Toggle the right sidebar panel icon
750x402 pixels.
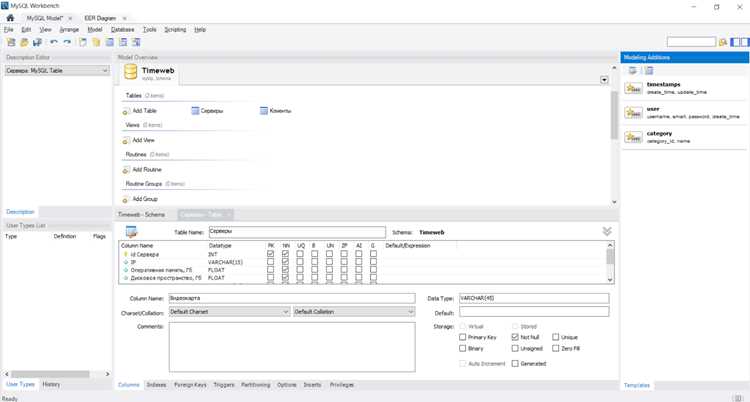[745, 42]
